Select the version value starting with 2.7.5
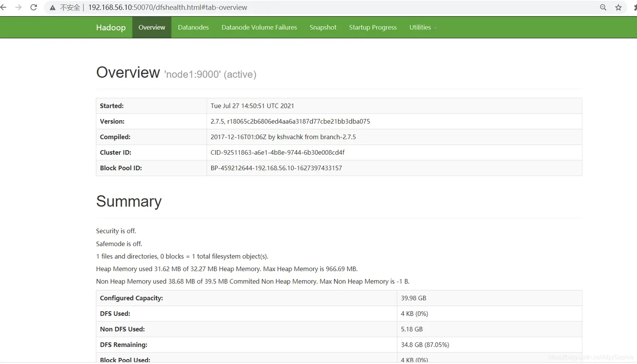 pos(290,121)
